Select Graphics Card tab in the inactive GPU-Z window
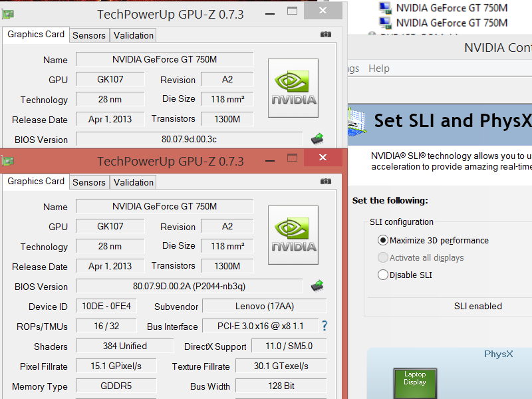Viewport: 532px width, 399px height. pos(36,35)
